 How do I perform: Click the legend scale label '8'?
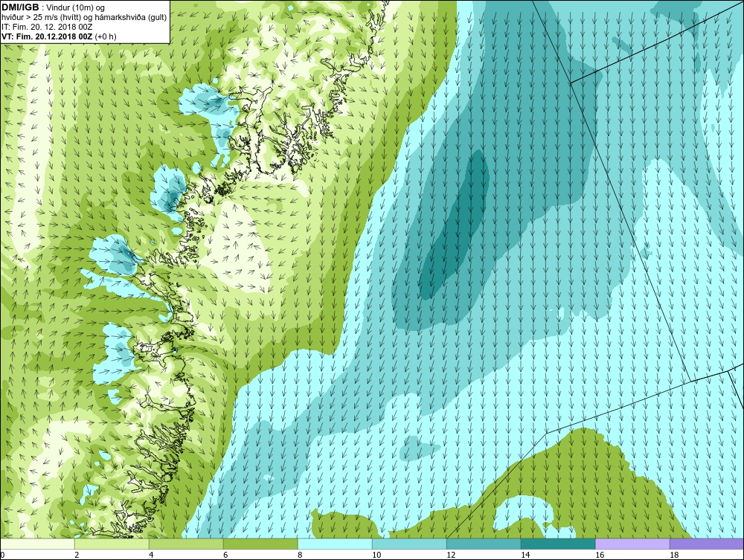tap(300, 555)
